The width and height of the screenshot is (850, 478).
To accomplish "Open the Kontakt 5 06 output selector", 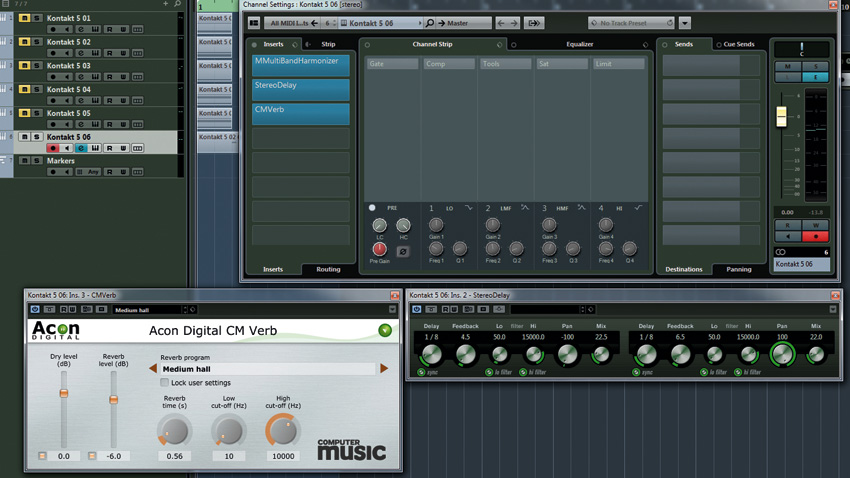I will 380,23.
